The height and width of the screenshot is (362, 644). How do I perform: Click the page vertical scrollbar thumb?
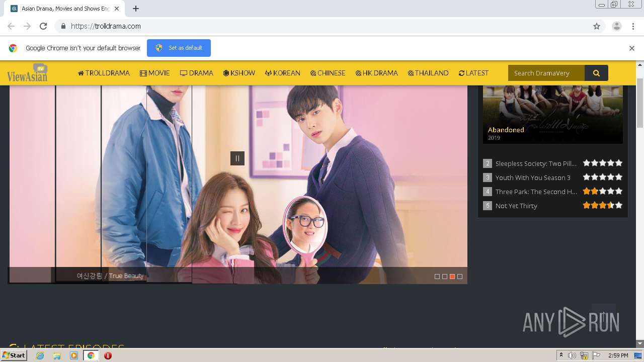click(640, 103)
